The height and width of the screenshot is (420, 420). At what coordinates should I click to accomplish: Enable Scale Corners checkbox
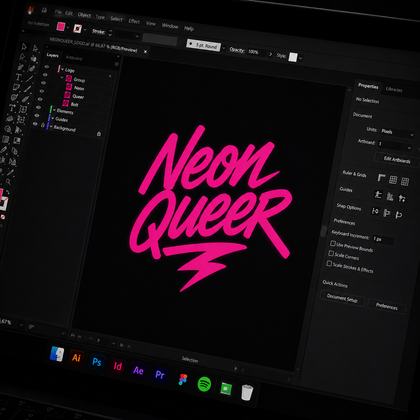[331, 253]
